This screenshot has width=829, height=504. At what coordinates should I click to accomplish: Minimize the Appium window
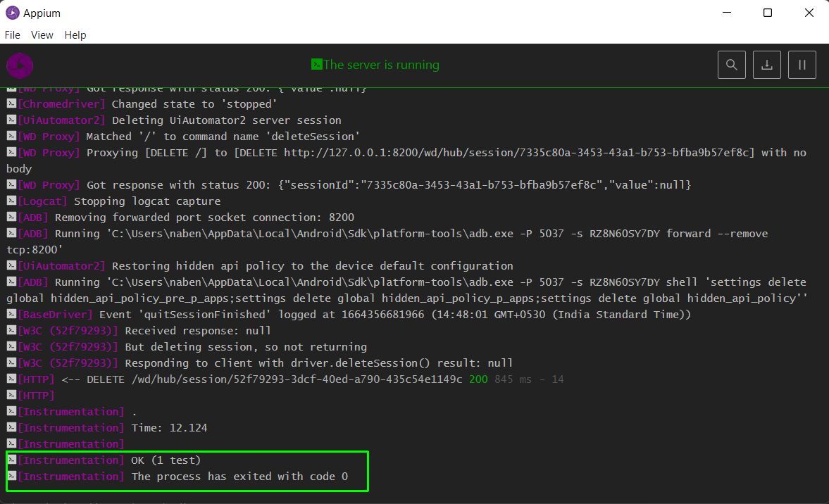tap(726, 13)
